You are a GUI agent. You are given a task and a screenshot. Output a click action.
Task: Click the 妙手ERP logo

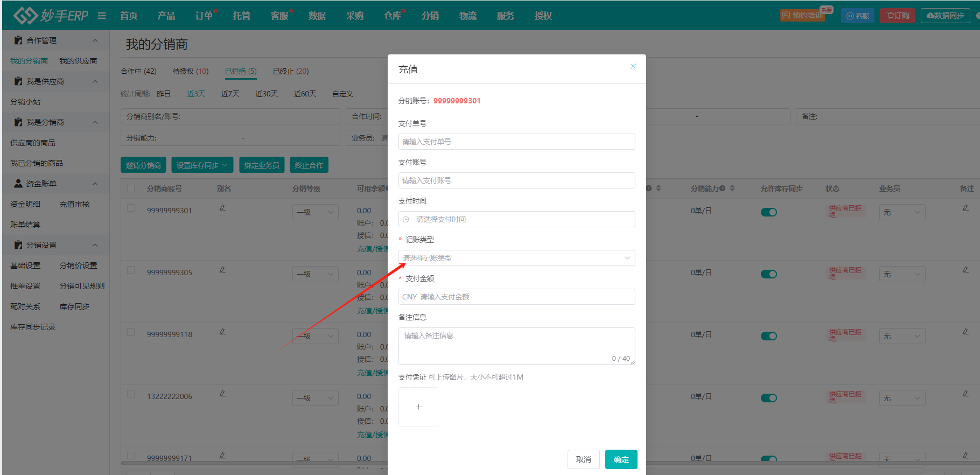point(51,16)
